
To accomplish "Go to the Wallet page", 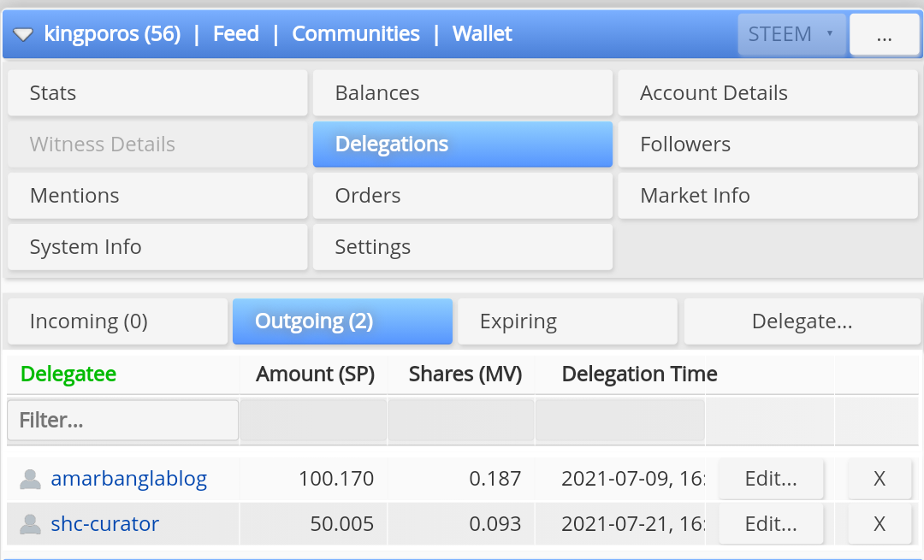I will [482, 33].
